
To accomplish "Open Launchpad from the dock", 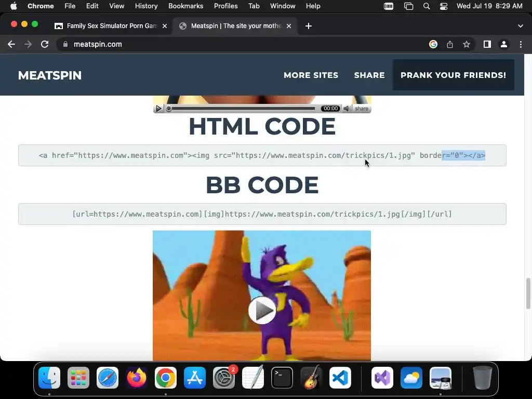I will 78,378.
